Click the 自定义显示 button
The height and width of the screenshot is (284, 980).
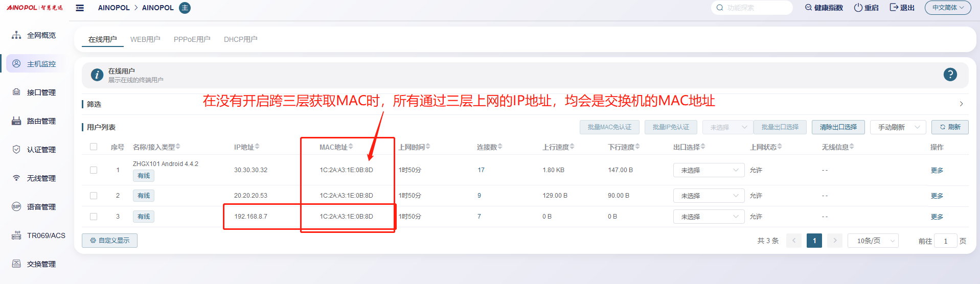[x=109, y=241]
